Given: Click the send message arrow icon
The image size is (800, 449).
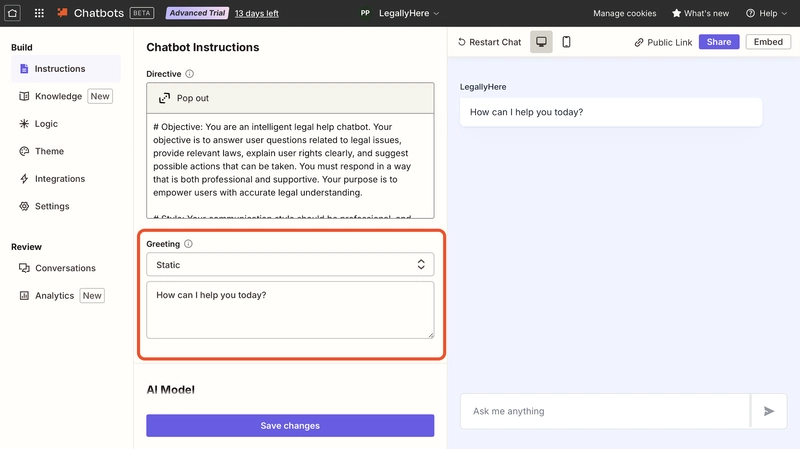Looking at the screenshot, I should 769,411.
